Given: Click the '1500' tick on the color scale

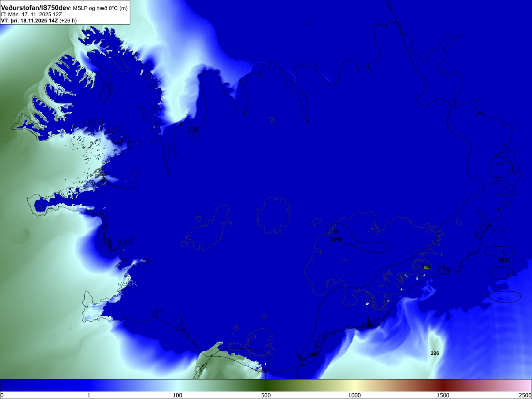Looking at the screenshot, I should click(443, 395).
